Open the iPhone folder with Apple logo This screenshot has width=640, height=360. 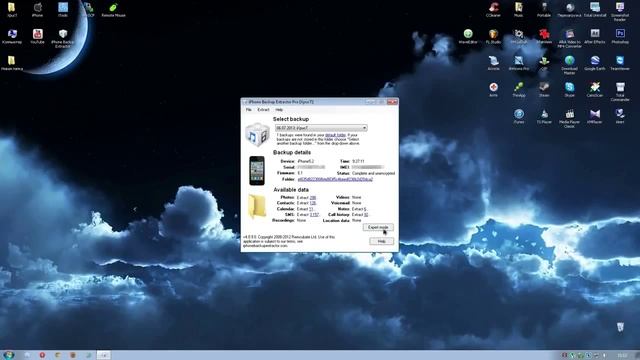coord(38,9)
